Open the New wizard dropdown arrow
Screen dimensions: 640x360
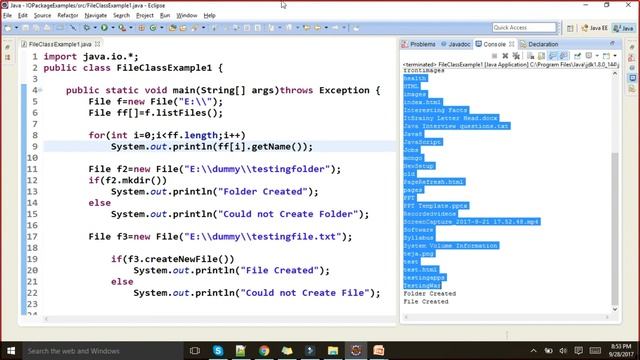tap(16, 28)
